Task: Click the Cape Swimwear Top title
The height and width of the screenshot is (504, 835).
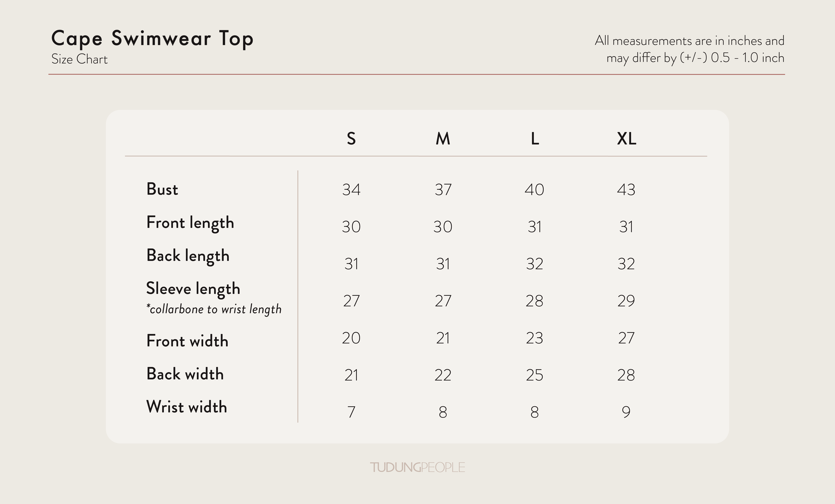Action: point(152,39)
